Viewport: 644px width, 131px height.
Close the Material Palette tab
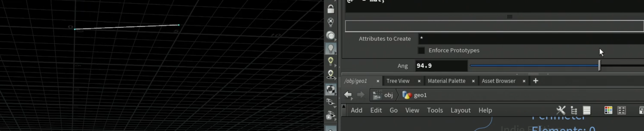click(473, 81)
